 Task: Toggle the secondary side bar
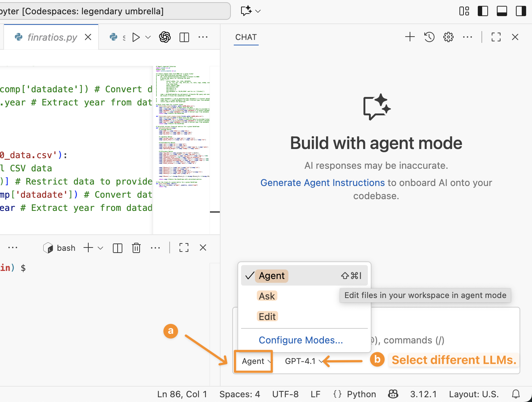[521, 11]
